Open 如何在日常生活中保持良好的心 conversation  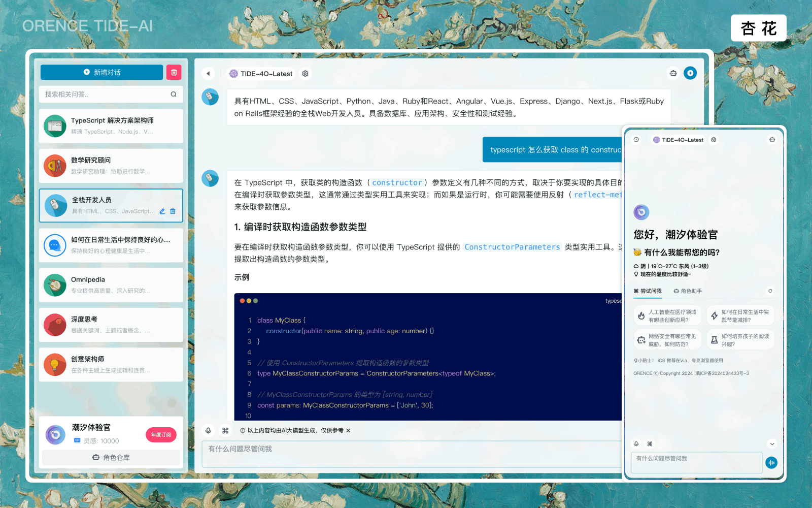[x=111, y=245]
